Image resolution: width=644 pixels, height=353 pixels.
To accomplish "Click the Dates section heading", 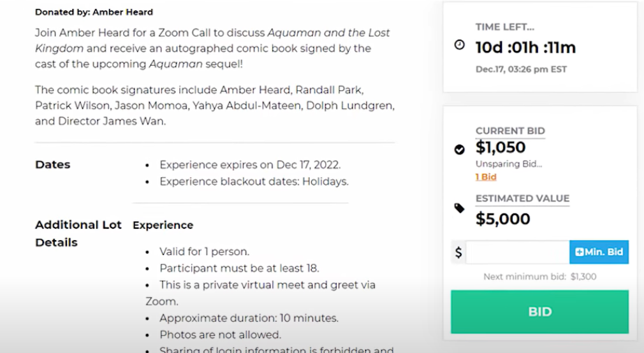I will pos(52,164).
